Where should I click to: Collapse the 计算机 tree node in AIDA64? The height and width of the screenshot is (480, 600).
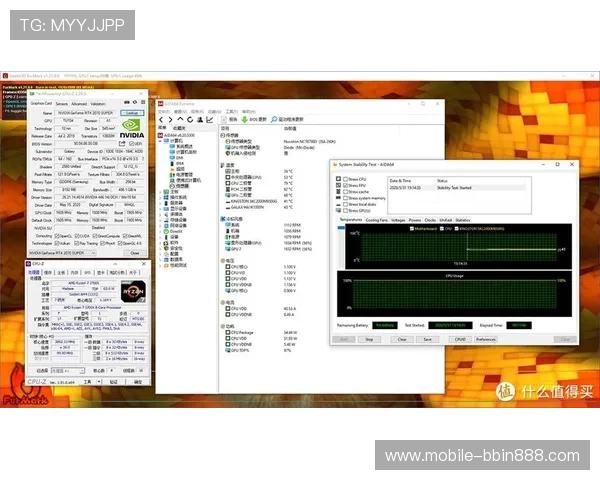click(x=160, y=141)
